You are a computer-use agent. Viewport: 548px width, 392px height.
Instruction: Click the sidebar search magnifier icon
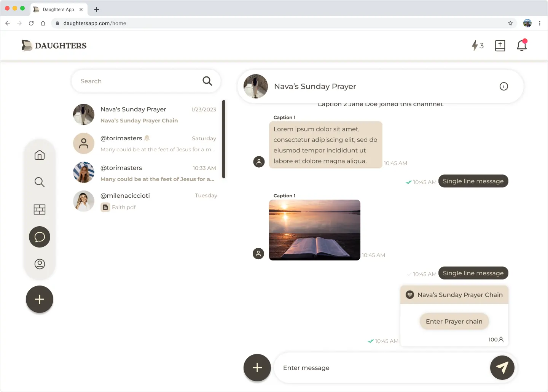tap(40, 182)
